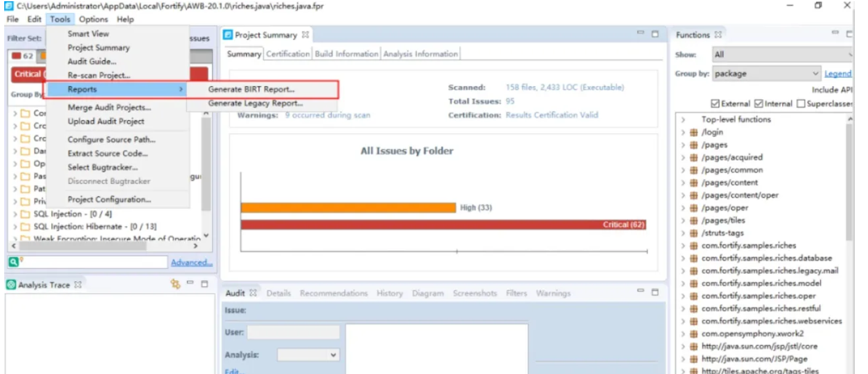Viewport: 868px width, 374px height.
Task: Click the package icon beside com.fortify.samples.riches.restful
Action: tap(694, 308)
